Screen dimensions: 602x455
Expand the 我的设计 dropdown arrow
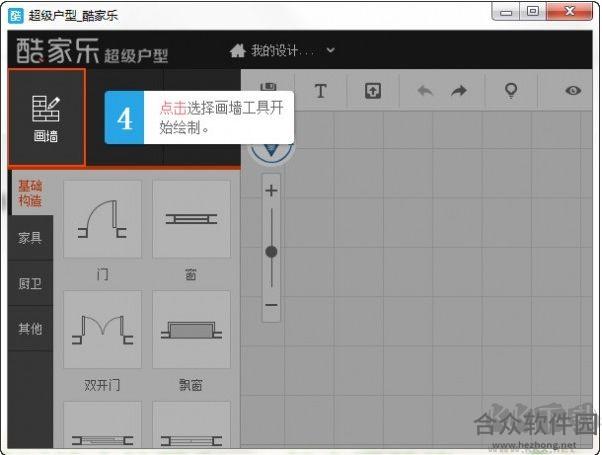tap(331, 50)
